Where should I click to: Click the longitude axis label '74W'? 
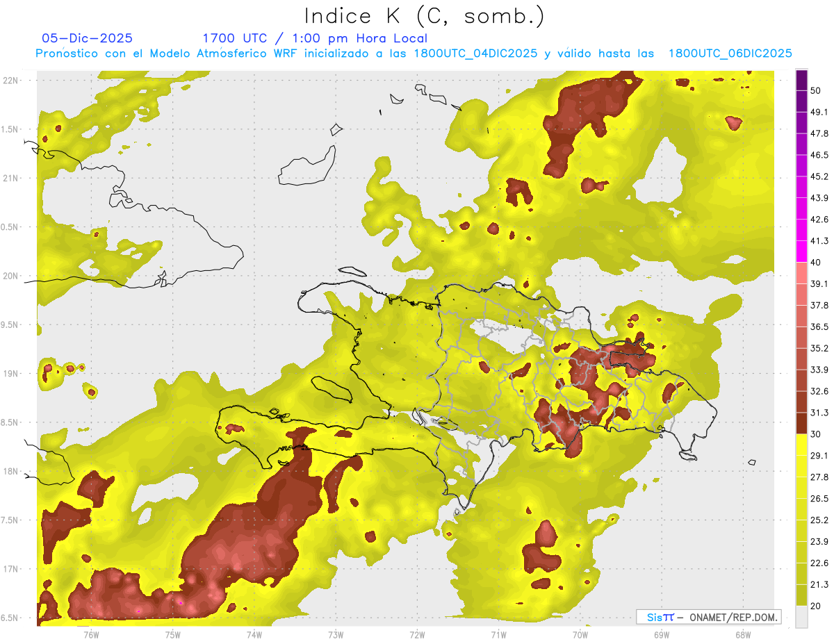[x=254, y=635]
